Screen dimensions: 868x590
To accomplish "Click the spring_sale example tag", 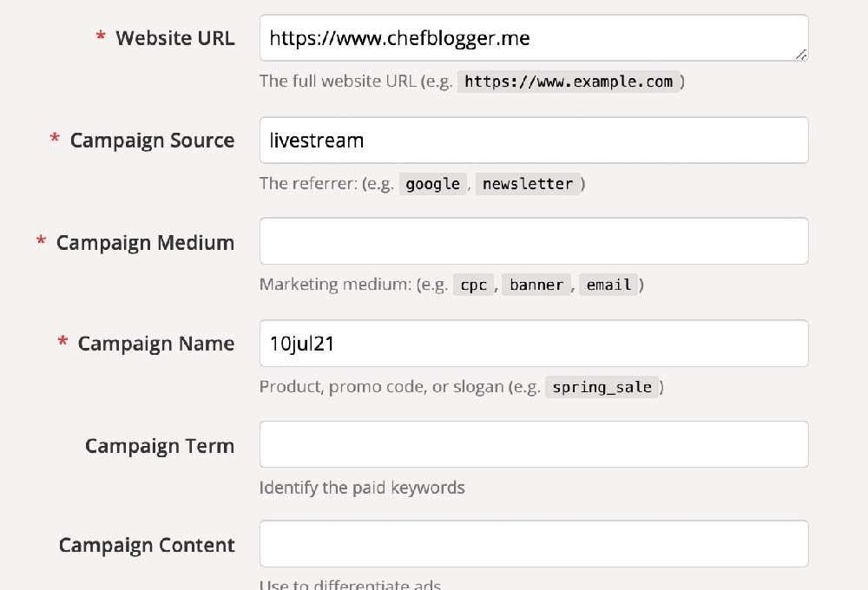I will pyautogui.click(x=602, y=387).
